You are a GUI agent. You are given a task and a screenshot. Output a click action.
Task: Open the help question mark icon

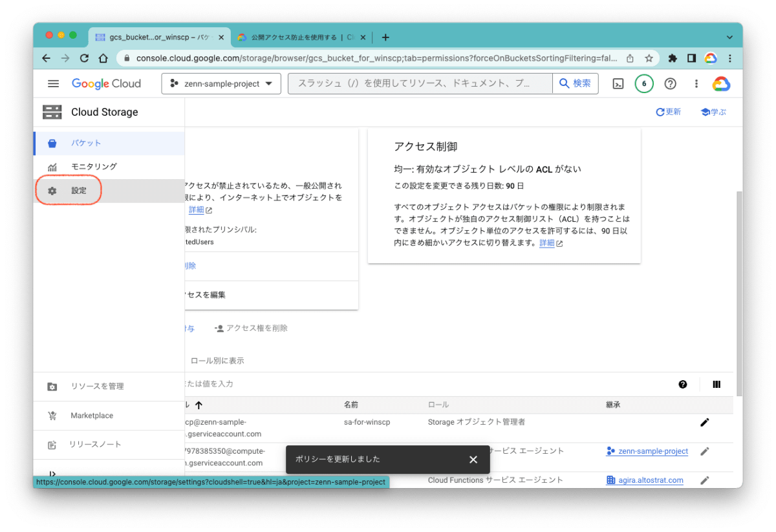coord(671,84)
